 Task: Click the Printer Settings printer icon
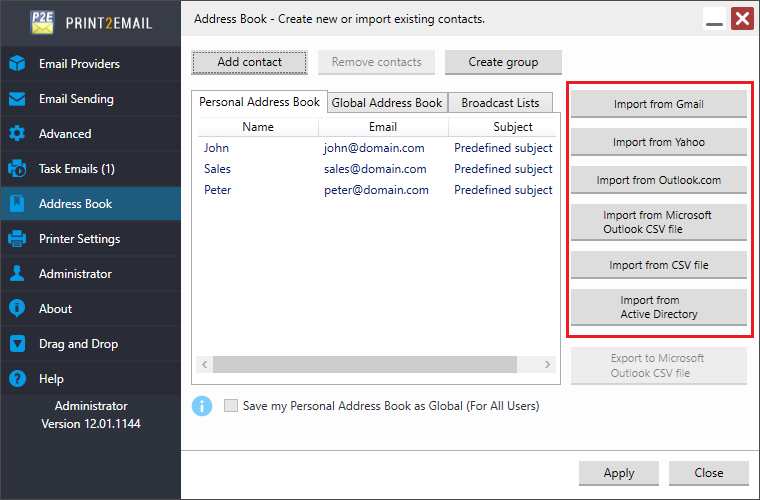(17, 238)
